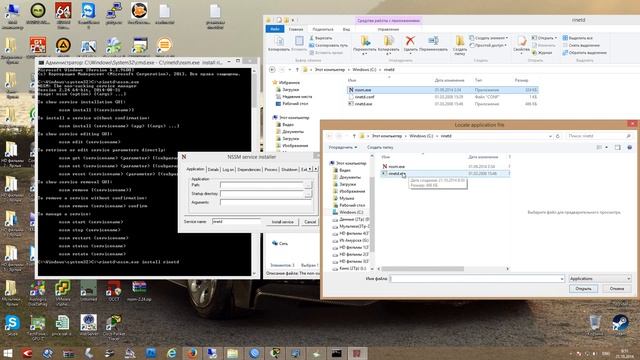Click the Firefox taskbar icon
Image resolution: width=640 pixels, height=360 pixels.
point(192,353)
